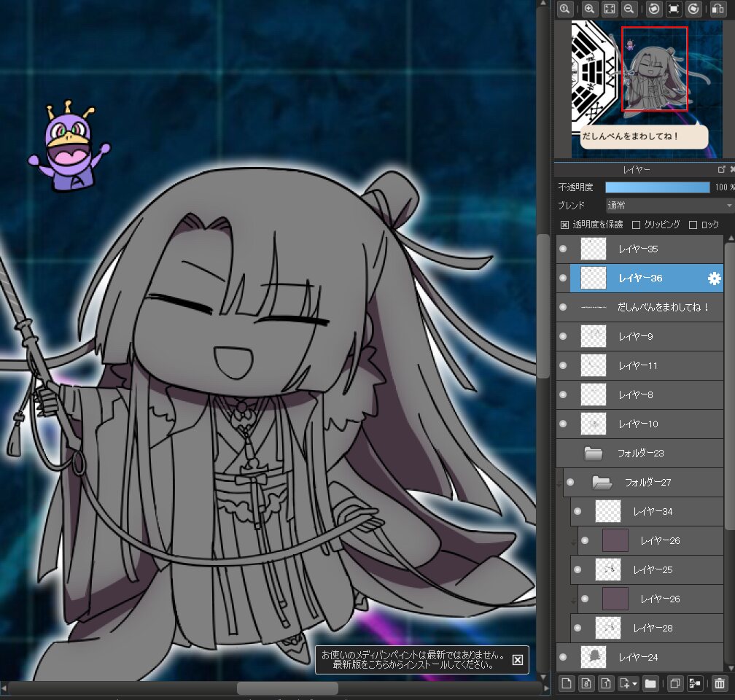The width and height of the screenshot is (735, 700).
Task: Delete the selected layer
Action: coord(720,683)
